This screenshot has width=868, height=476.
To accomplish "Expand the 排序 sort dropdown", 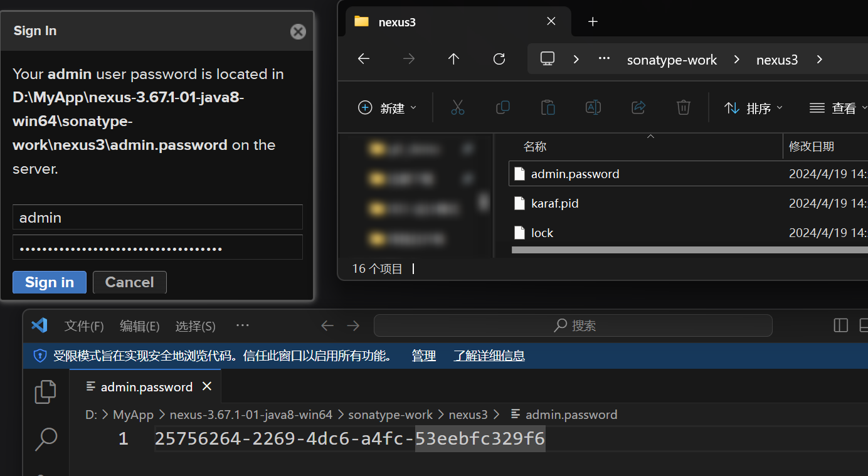I will pyautogui.click(x=753, y=108).
